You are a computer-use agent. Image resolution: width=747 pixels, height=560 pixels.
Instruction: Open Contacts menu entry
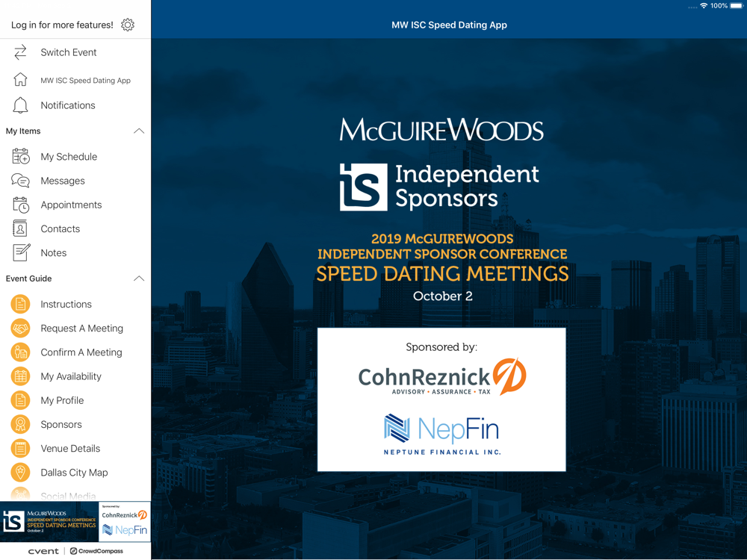pos(75,228)
